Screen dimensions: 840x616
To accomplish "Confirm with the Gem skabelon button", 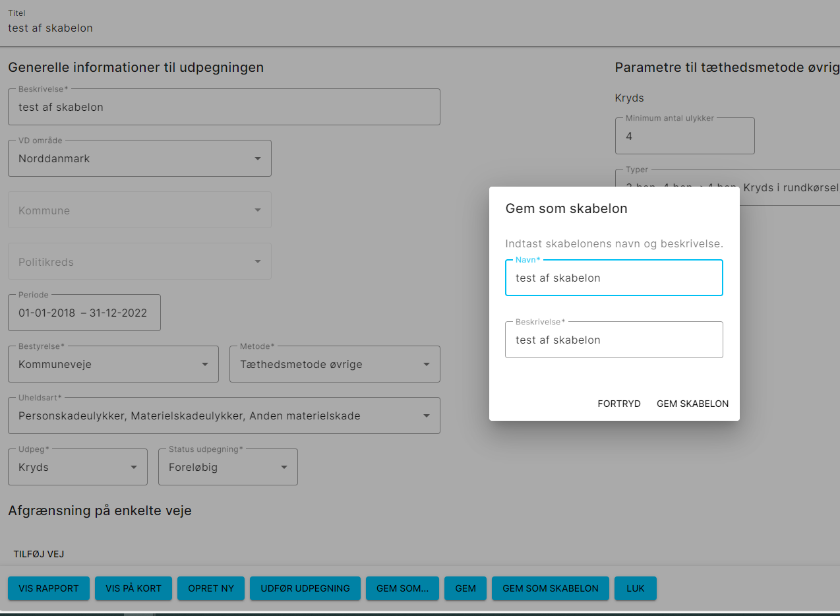I will 692,404.
